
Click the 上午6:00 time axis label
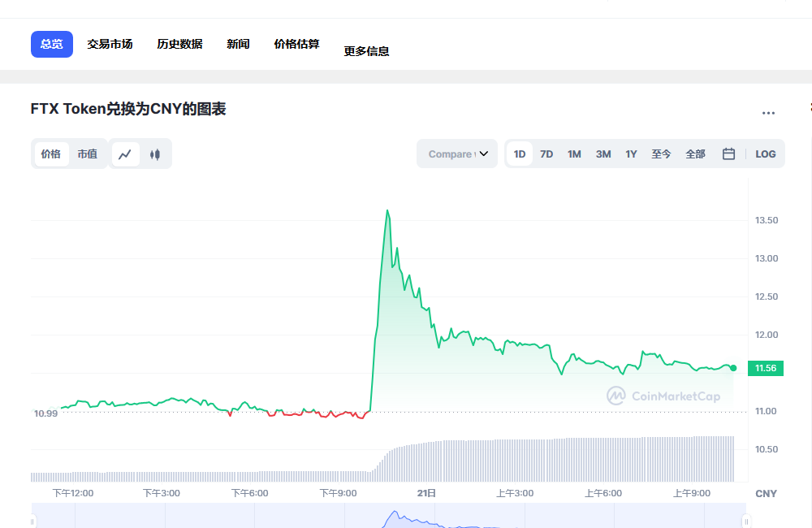[603, 493]
